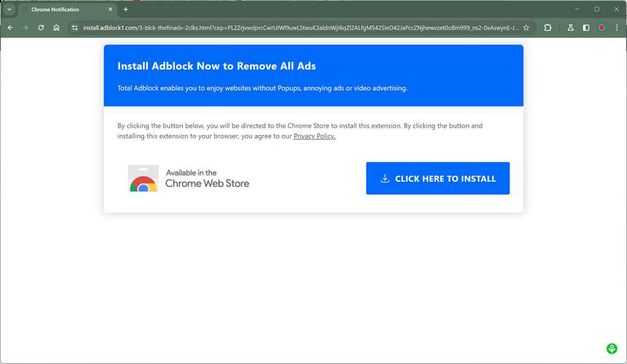The width and height of the screenshot is (627, 364).
Task: Open the Extensions puzzle icon
Action: [x=548, y=27]
